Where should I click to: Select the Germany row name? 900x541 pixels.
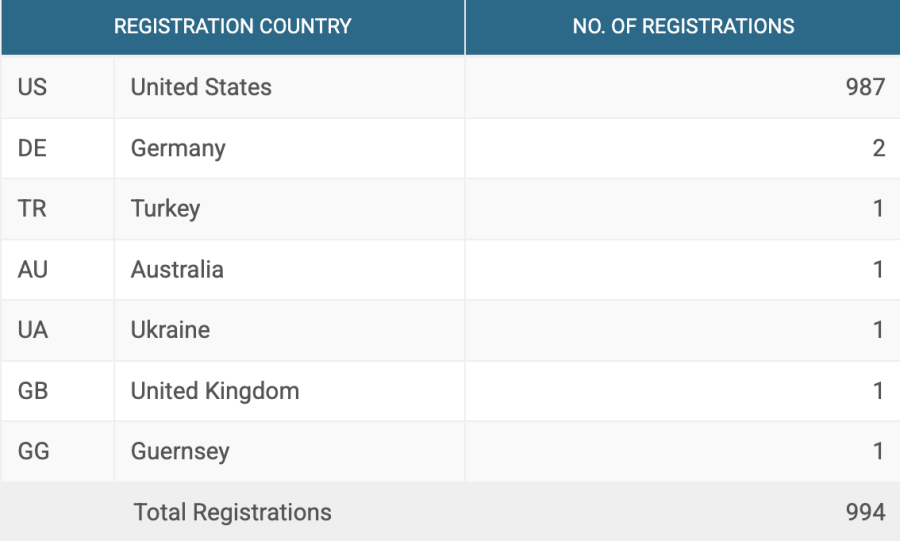pyautogui.click(x=178, y=148)
